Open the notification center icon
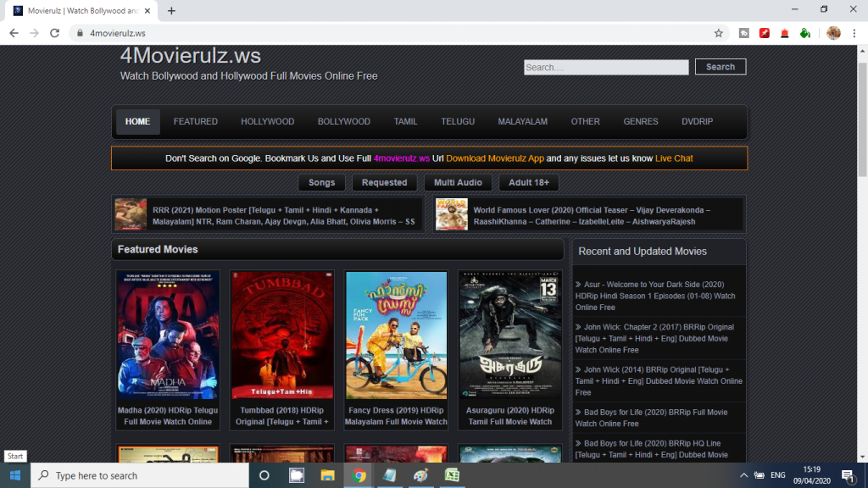Screen dimensions: 868x488 [848, 475]
